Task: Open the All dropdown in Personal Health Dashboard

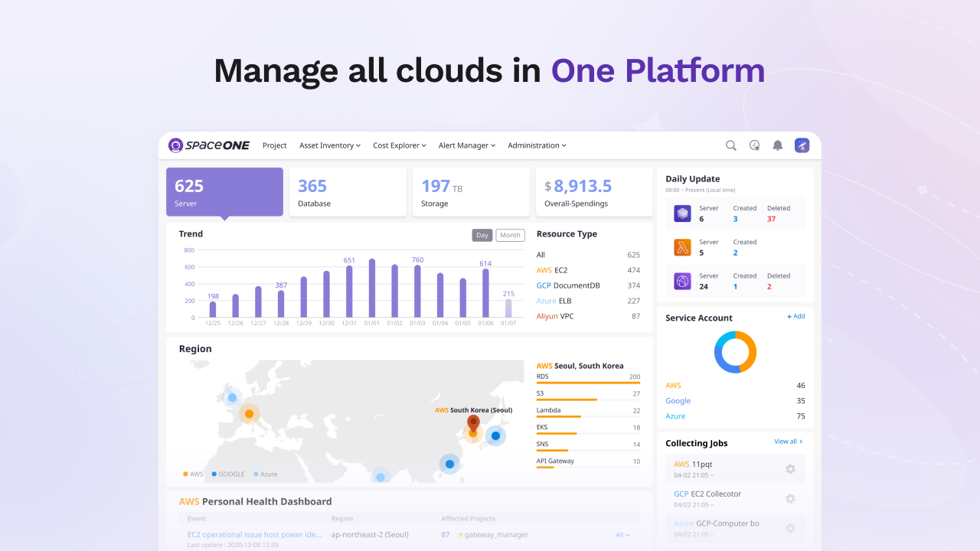Action: [x=622, y=535]
